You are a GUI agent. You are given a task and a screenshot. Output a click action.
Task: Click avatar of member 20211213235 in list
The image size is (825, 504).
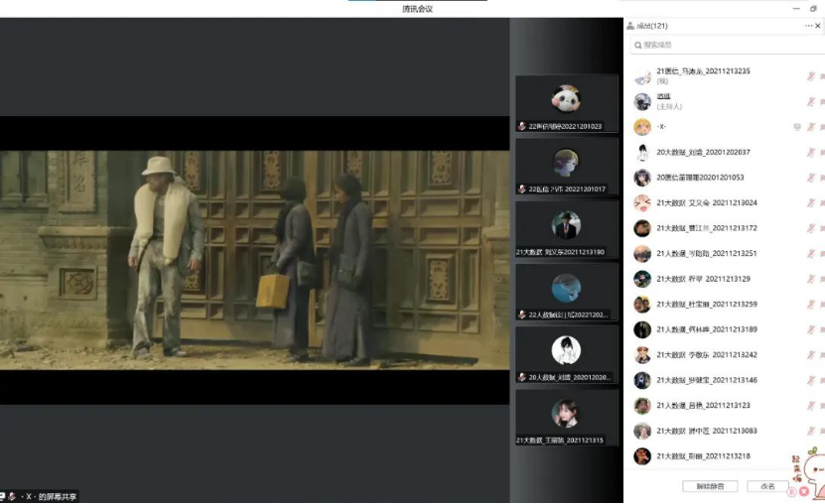[x=642, y=76]
